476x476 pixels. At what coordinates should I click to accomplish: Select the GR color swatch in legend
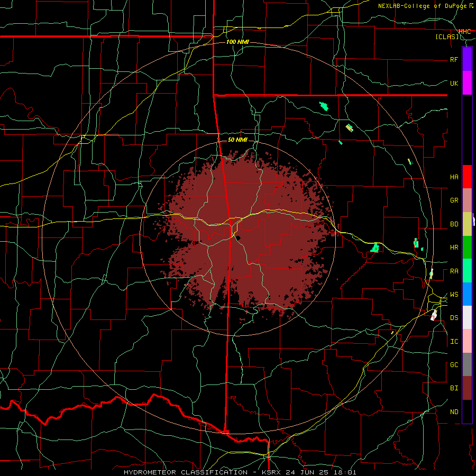pyautogui.click(x=467, y=200)
